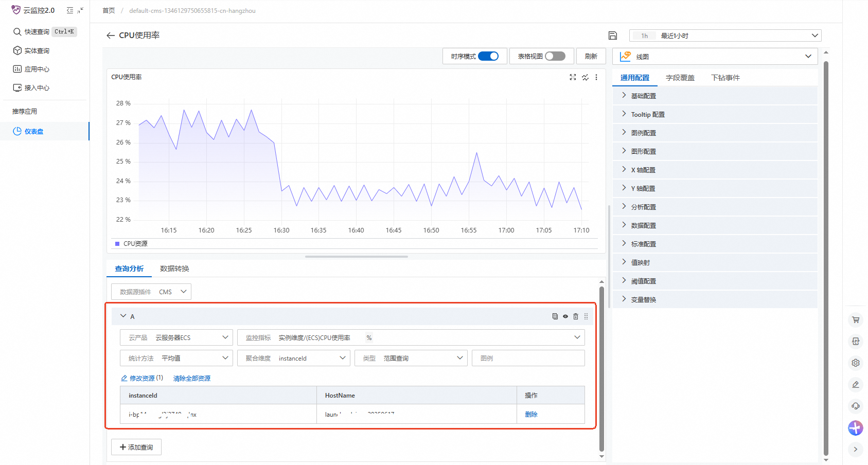
Task: Click the shopping cart icon
Action: click(x=856, y=319)
